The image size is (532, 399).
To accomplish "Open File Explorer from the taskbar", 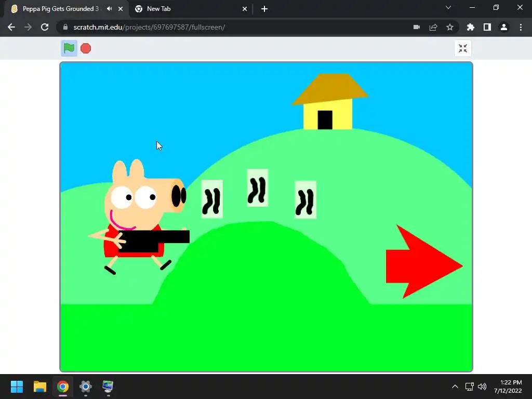I will coord(39,387).
